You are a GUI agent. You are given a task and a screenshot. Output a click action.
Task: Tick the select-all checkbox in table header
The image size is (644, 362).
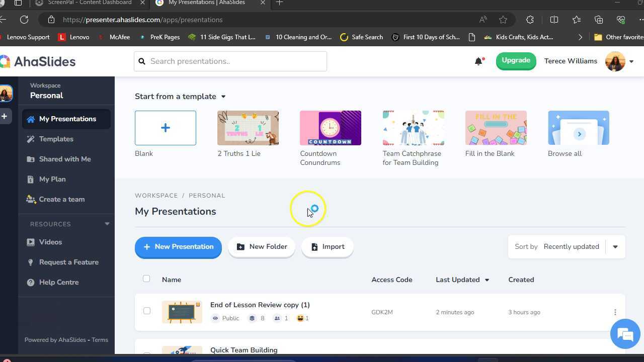click(x=146, y=279)
